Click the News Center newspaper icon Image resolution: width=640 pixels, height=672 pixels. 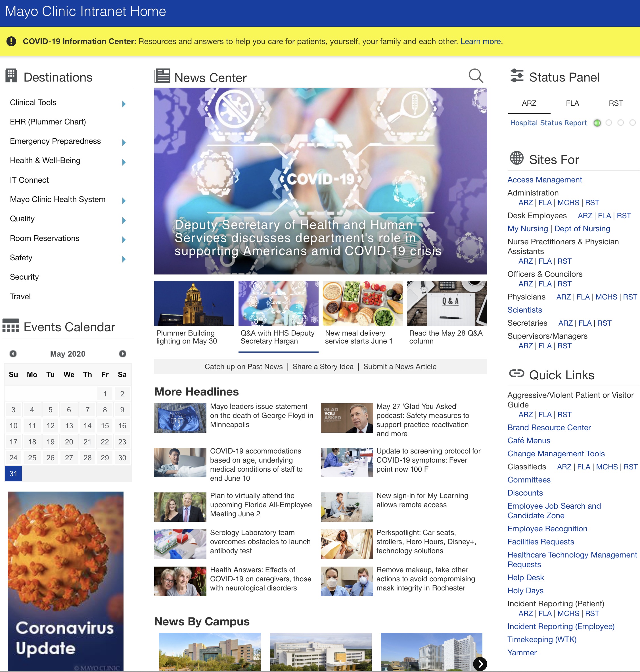pos(162,76)
